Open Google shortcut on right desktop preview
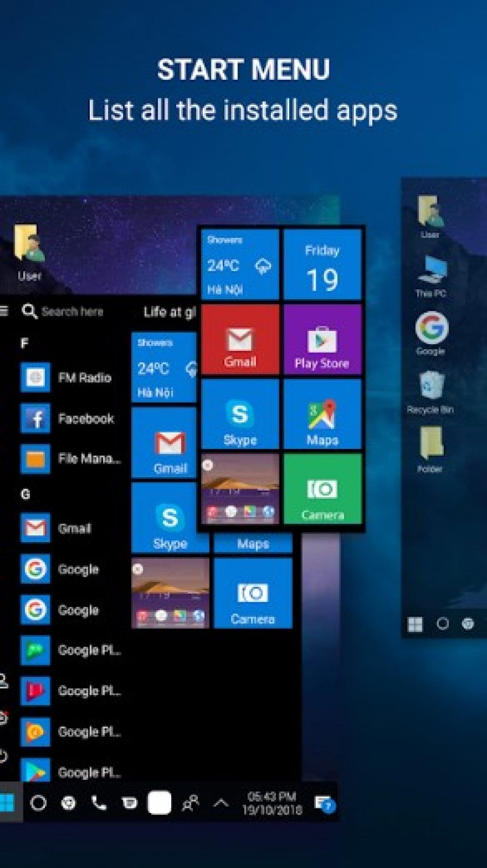Screen dimensions: 487x868 pos(431,333)
